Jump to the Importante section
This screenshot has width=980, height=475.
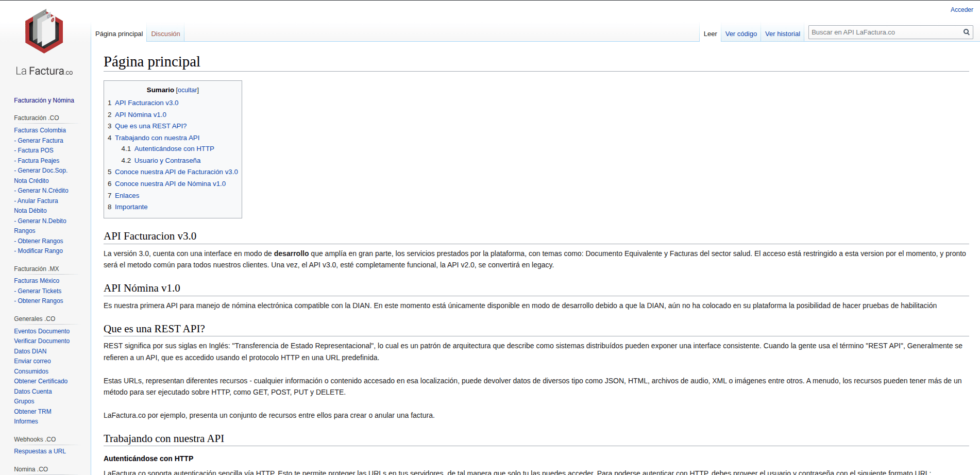pyautogui.click(x=131, y=207)
